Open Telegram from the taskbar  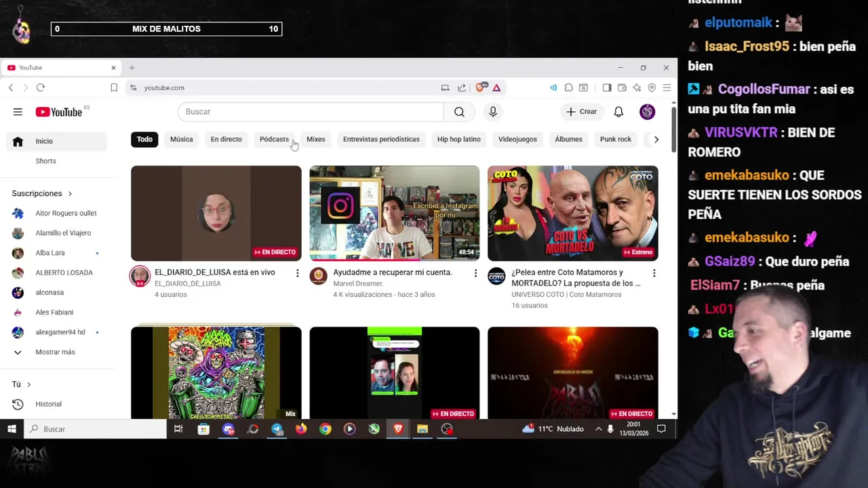277,429
